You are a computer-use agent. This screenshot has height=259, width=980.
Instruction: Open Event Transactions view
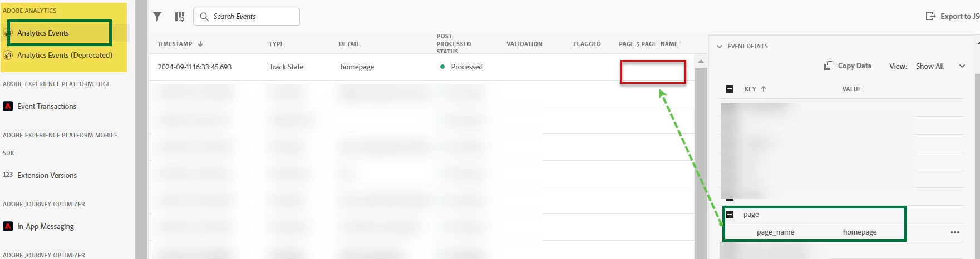click(47, 106)
